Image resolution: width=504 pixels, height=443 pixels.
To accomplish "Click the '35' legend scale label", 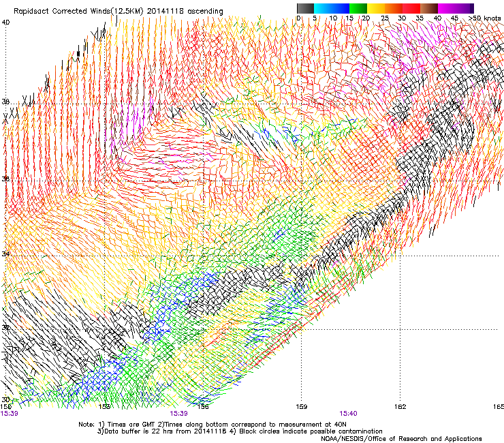I will [420, 18].
